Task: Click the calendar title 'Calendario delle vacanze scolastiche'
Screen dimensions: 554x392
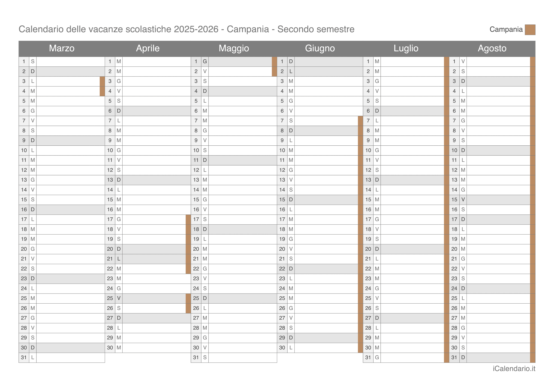Action: 95,29
